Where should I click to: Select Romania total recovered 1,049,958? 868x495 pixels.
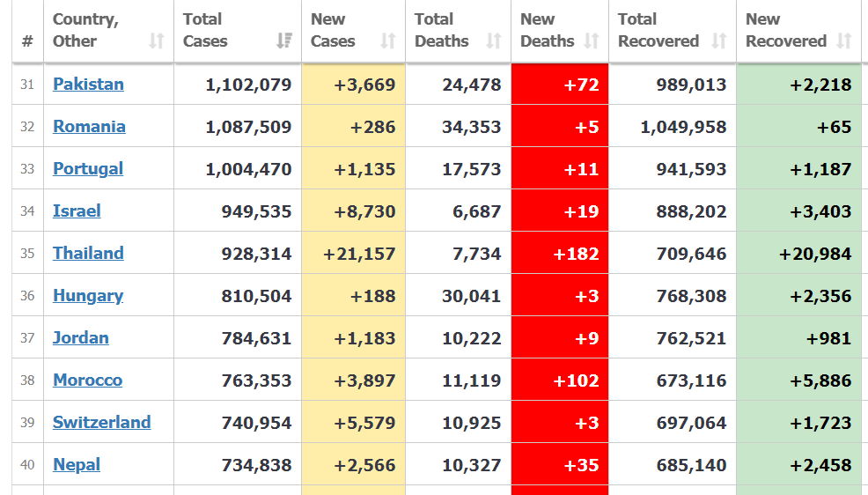(x=684, y=127)
